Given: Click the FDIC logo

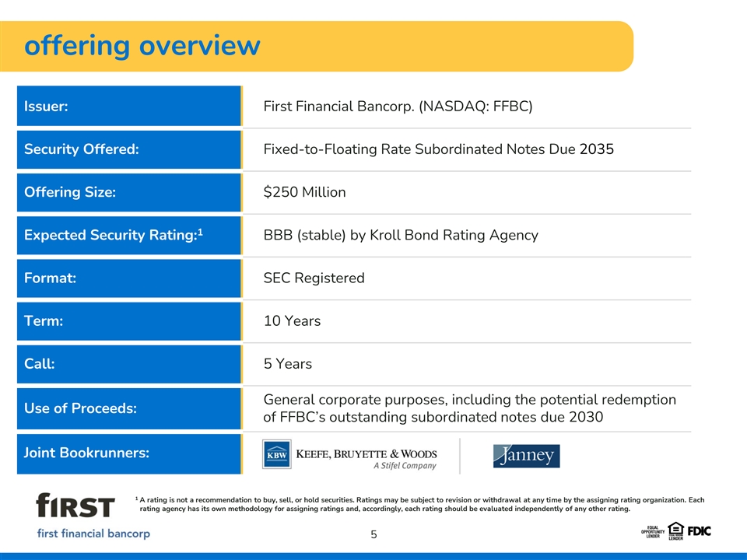Looking at the screenshot, I should [x=699, y=530].
